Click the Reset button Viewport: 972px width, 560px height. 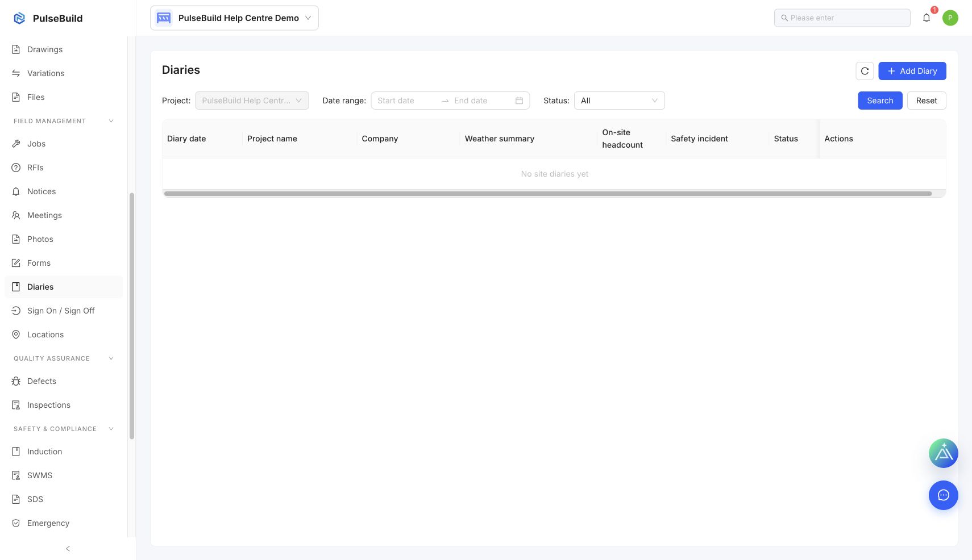click(x=926, y=101)
